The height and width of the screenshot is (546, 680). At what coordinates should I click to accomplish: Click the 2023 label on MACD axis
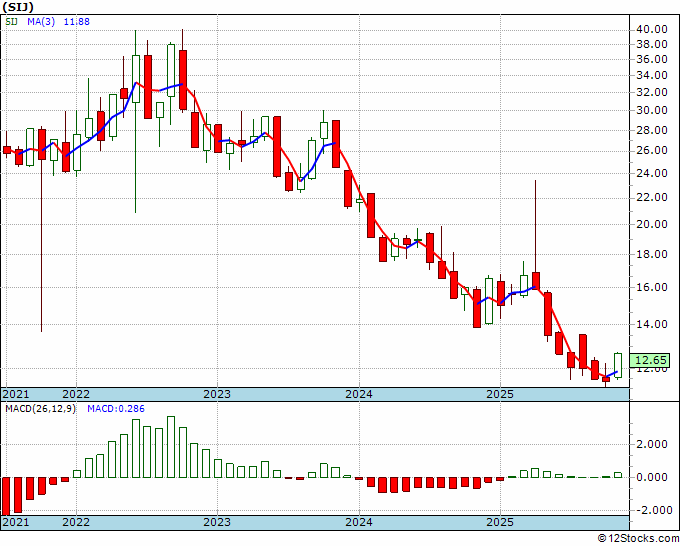217,522
